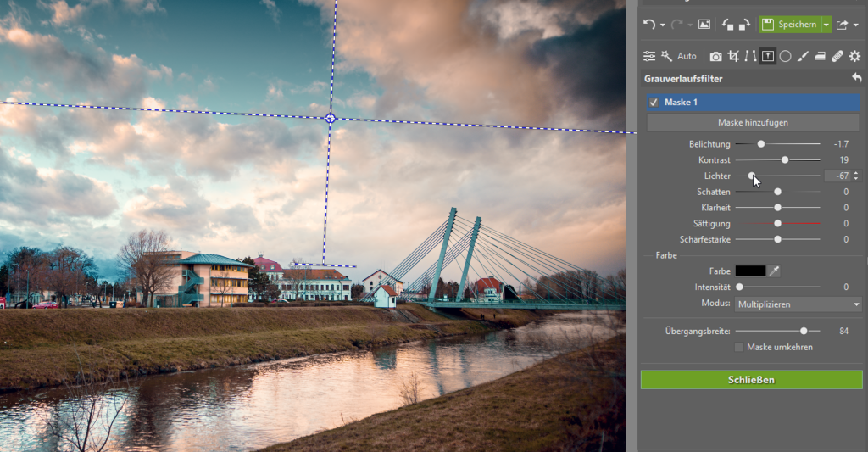Pick a color with the eyedropper
Screen dimensions: 868x452
774,271
